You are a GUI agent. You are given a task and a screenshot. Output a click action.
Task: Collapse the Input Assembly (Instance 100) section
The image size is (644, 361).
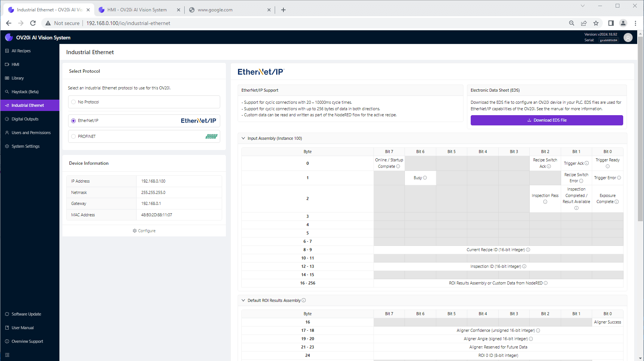coord(243,138)
